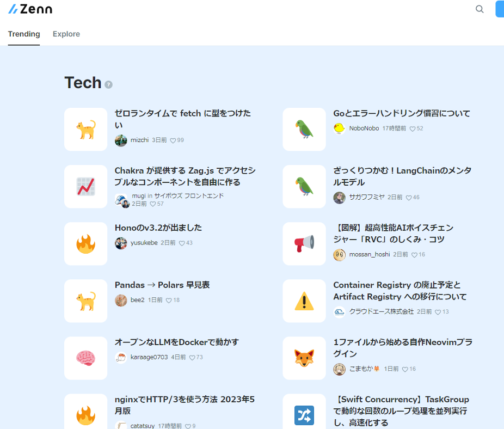Open author name クラウドエース株式会社
This screenshot has height=429, width=504.
coord(382,311)
